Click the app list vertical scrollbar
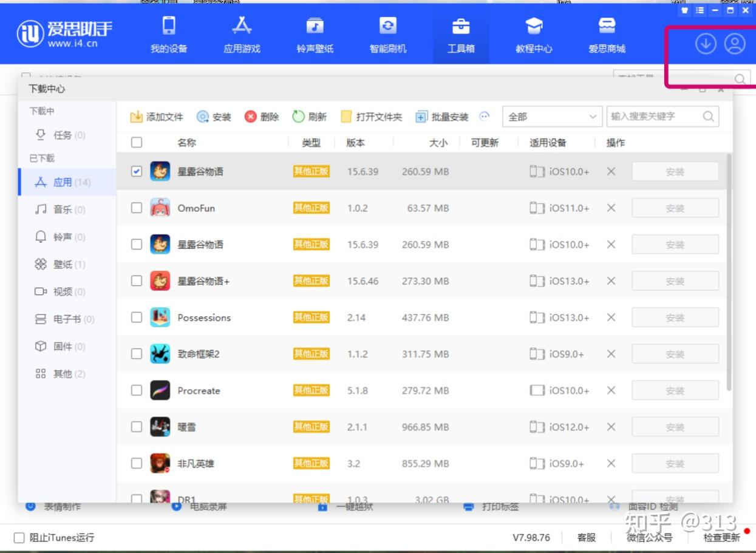756x553 pixels. point(729,272)
